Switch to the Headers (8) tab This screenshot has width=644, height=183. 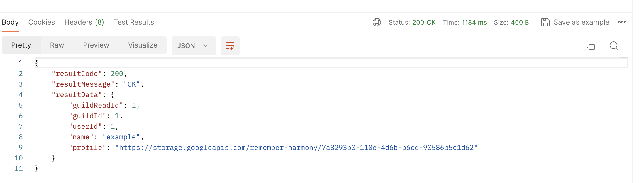(84, 22)
